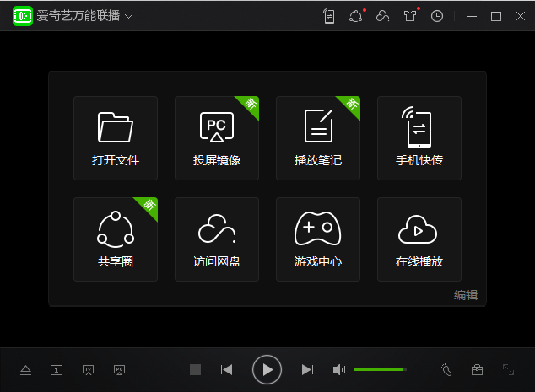Open the 播放笔记 tile
This screenshot has width=535, height=392.
[x=318, y=138]
